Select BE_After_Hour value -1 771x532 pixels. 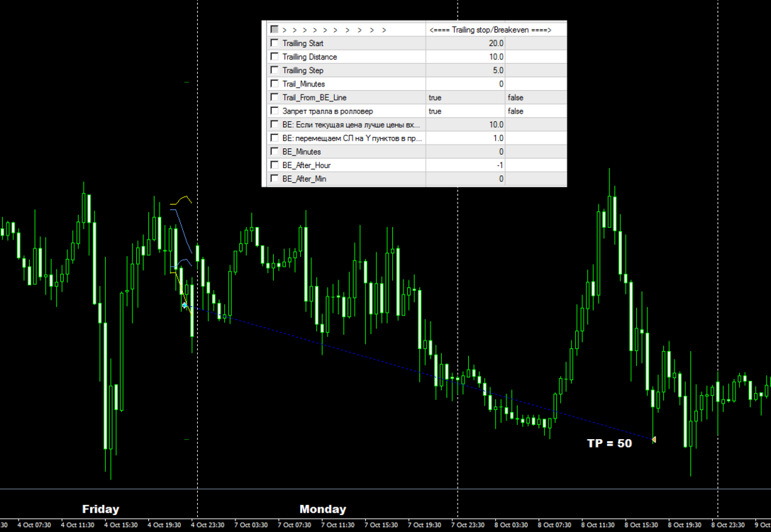coord(499,166)
